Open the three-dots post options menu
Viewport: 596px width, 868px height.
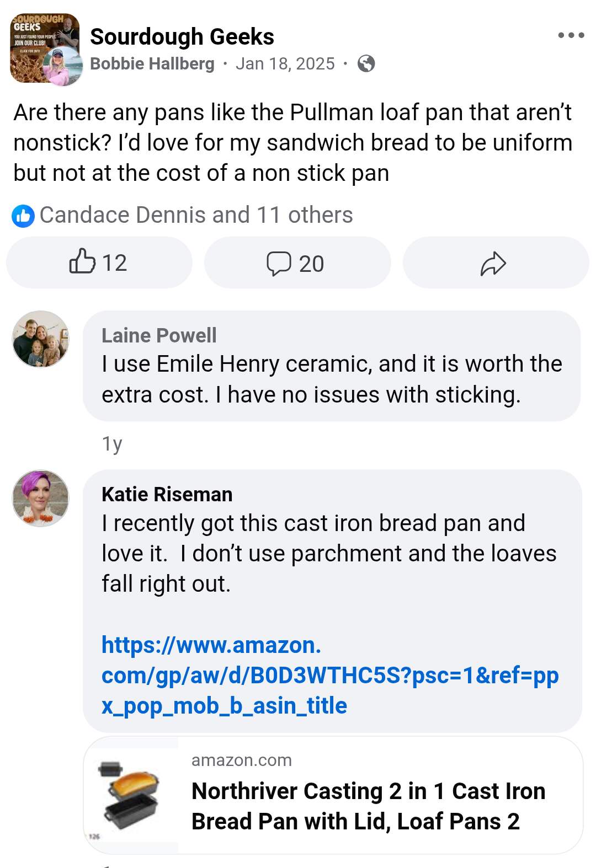[571, 35]
